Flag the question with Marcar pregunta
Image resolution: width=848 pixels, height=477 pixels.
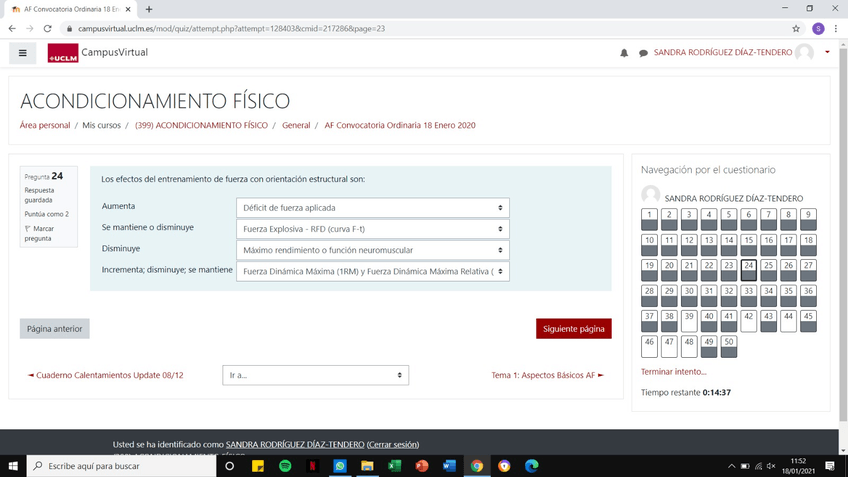tap(39, 233)
